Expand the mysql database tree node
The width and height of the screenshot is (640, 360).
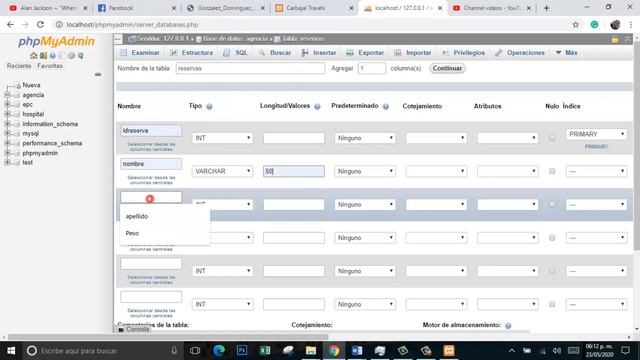pos(7,133)
